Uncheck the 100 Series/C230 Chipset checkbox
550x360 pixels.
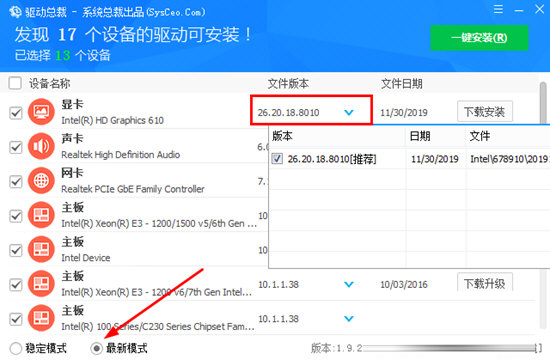click(x=16, y=319)
